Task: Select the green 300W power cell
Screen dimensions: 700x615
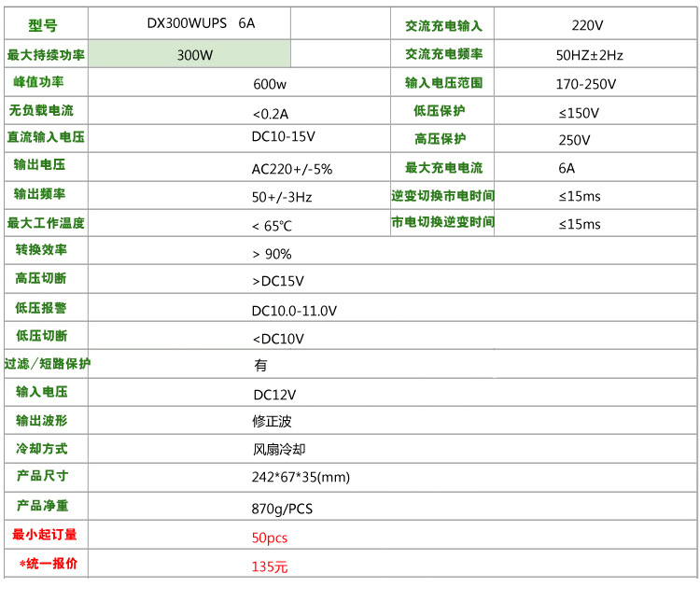Action: point(194,55)
